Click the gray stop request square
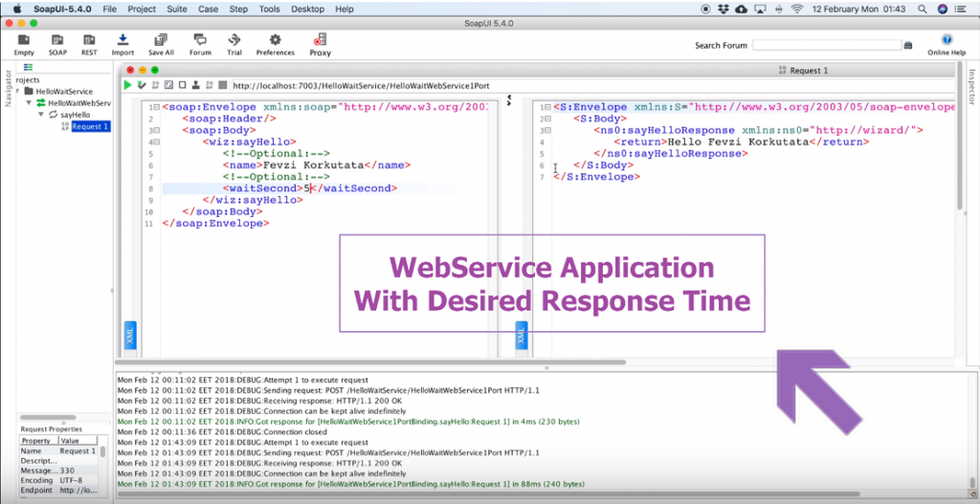 point(223,85)
